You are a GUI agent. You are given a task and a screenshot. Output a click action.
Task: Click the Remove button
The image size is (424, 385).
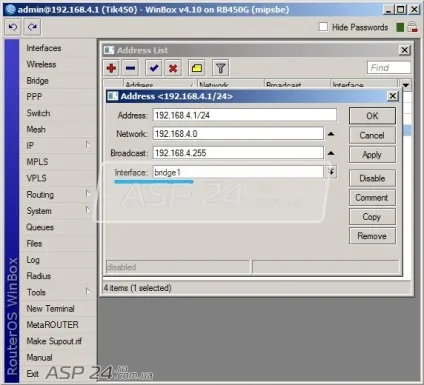[x=372, y=236]
